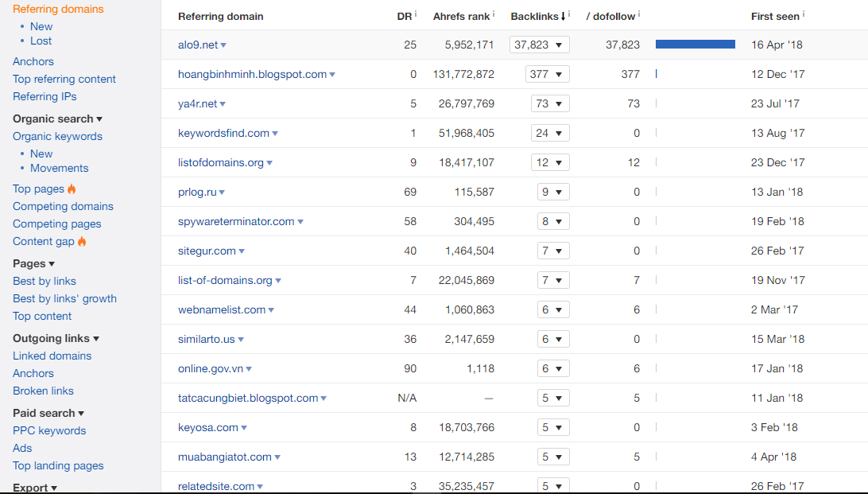Open the tatcacungbiet.blogspot.com caret menu

[324, 399]
